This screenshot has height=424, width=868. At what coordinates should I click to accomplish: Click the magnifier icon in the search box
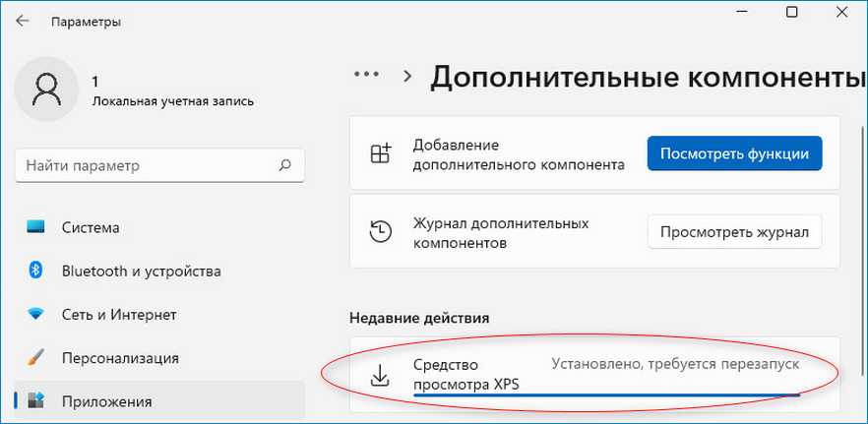(x=285, y=165)
